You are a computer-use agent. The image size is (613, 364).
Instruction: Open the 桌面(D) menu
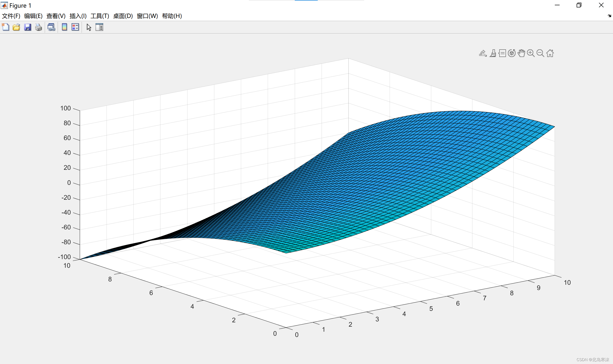(x=123, y=16)
